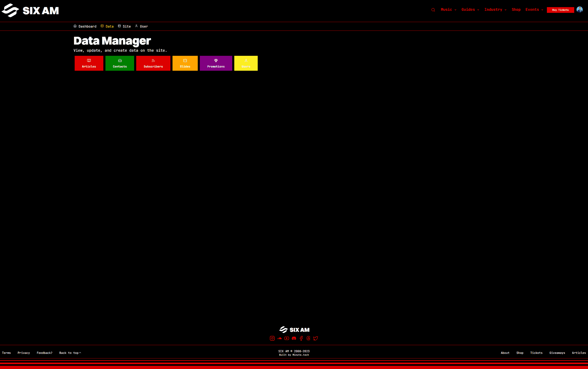Click the YouTube footer icon
Viewport: 588px width, 369px height.
(287, 338)
